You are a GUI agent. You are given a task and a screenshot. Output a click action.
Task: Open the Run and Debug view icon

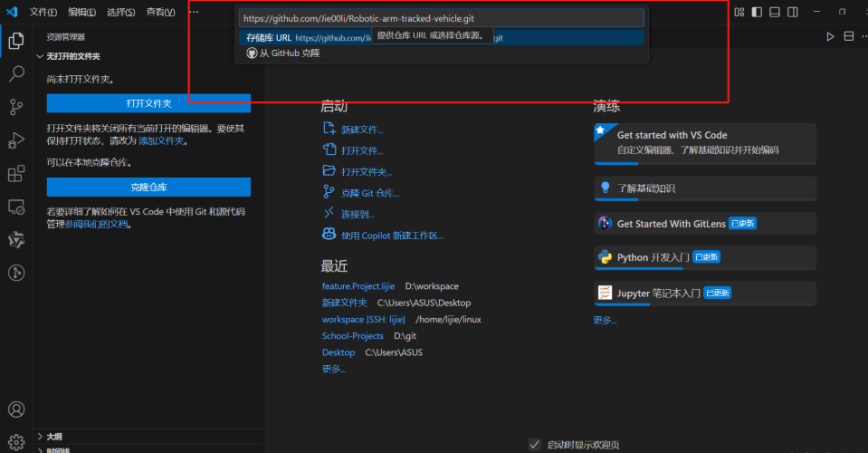16,140
